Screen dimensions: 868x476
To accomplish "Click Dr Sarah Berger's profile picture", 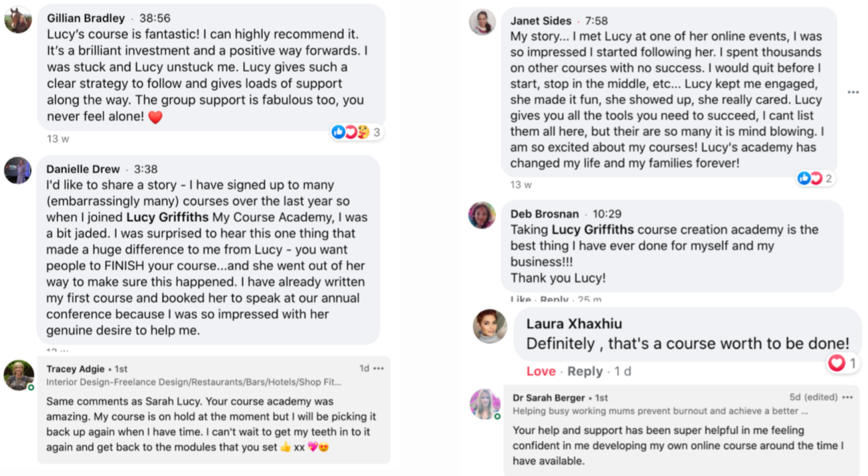I will click(485, 404).
